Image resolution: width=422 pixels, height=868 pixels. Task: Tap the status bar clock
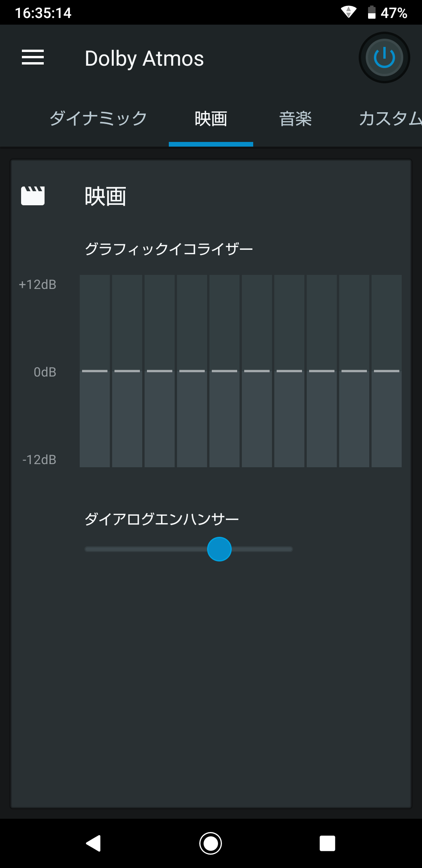pos(43,13)
